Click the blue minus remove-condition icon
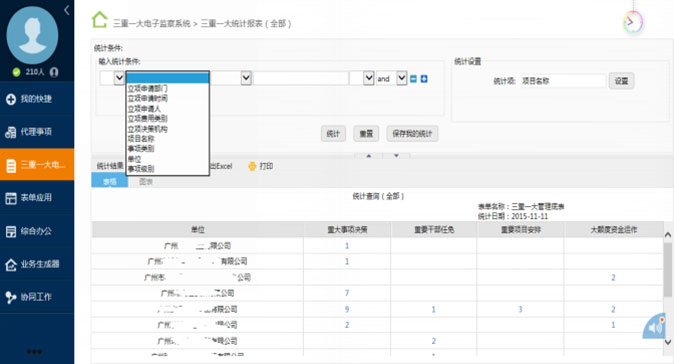Viewport: 674px width, 364px height. point(414,79)
